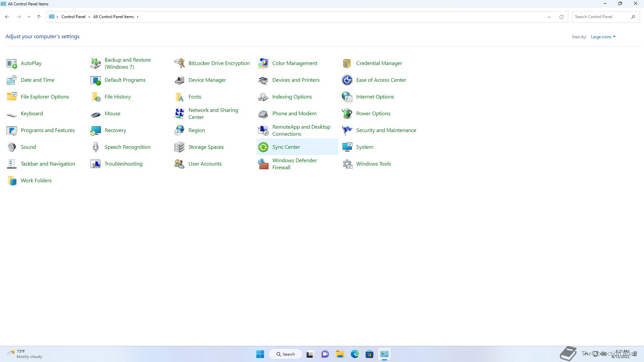This screenshot has width=644, height=362.
Task: Open the Device Manager icon
Action: [179, 80]
